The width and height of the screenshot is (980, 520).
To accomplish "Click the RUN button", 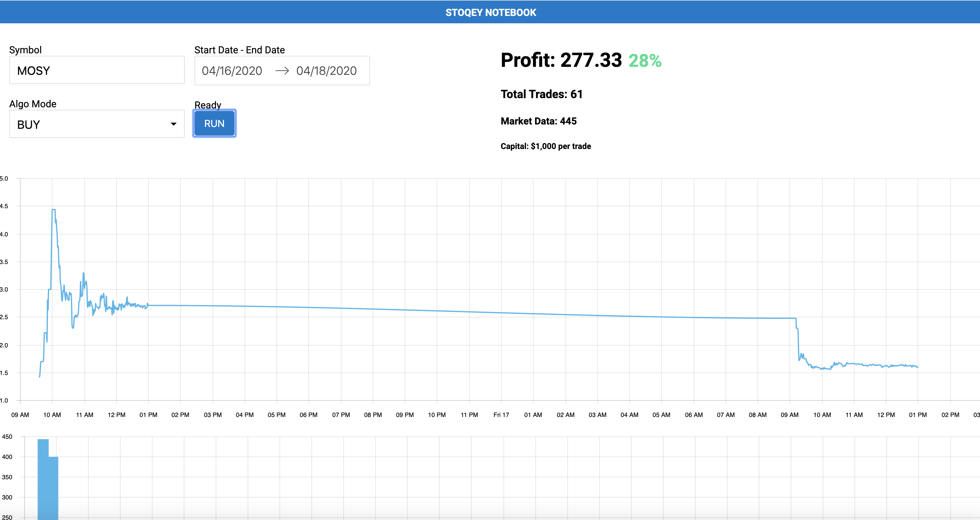I will (214, 124).
